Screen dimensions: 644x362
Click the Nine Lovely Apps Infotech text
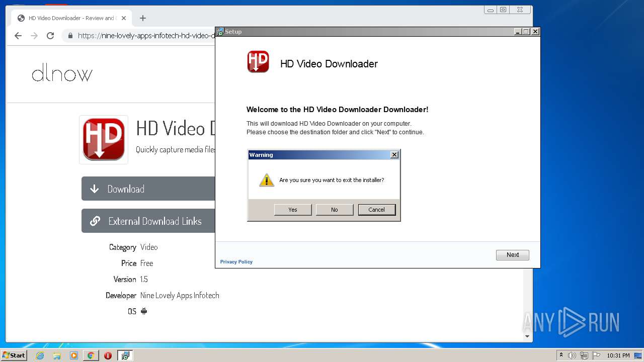point(180,295)
